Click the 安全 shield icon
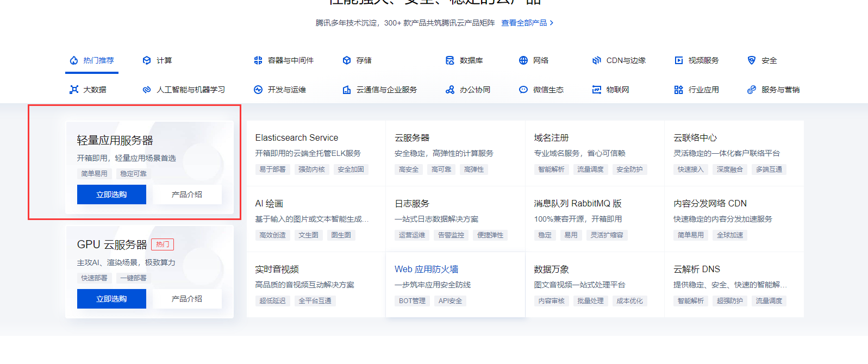 pyautogui.click(x=752, y=60)
